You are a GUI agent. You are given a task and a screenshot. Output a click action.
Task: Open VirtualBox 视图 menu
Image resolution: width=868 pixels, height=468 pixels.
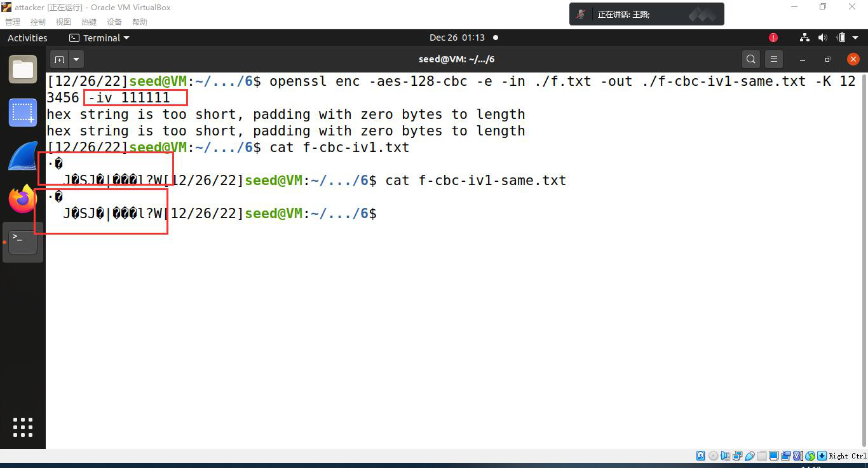[x=63, y=22]
